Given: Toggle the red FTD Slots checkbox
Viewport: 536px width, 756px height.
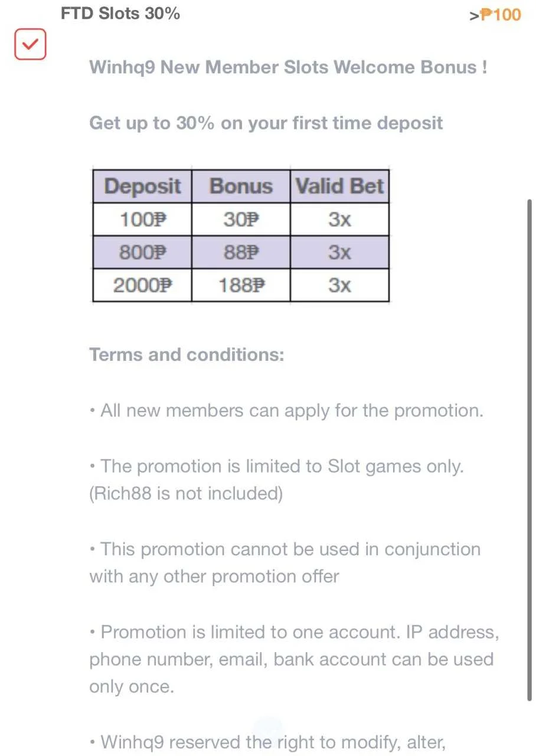Looking at the screenshot, I should (30, 44).
